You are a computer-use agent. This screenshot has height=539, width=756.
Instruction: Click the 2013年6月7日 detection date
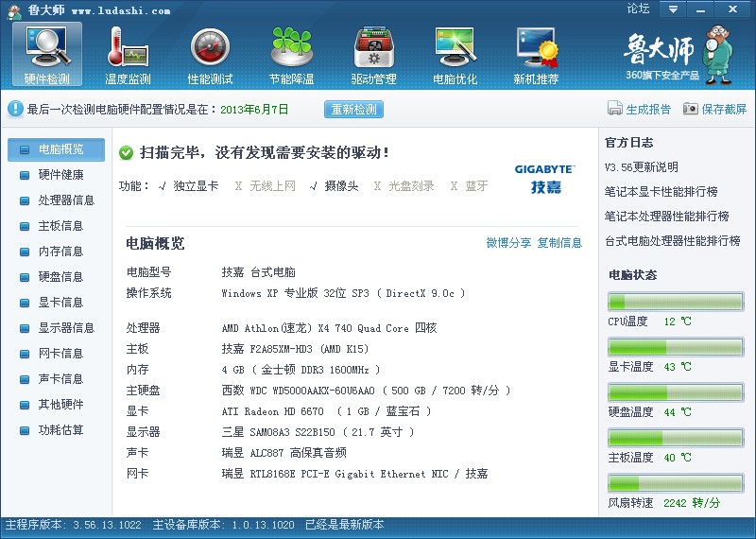pyautogui.click(x=254, y=110)
